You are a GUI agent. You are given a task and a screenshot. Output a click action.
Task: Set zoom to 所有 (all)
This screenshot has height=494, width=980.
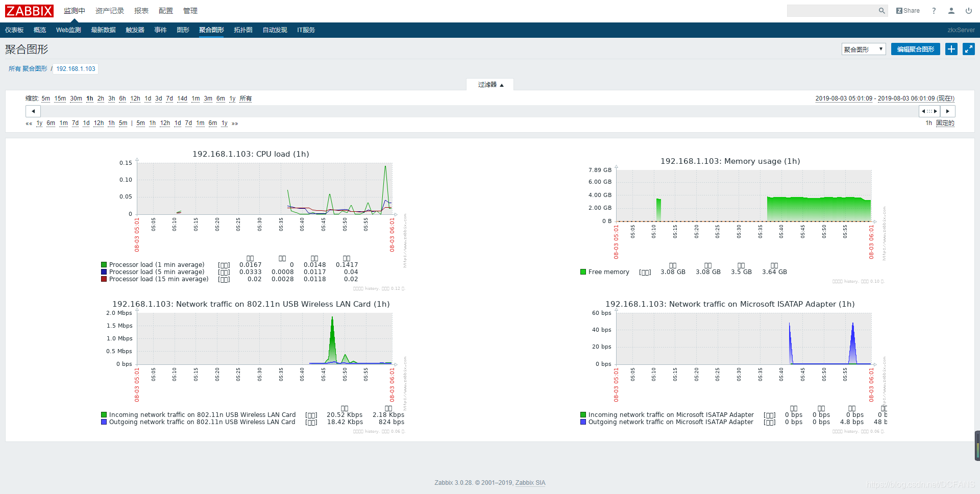click(246, 98)
